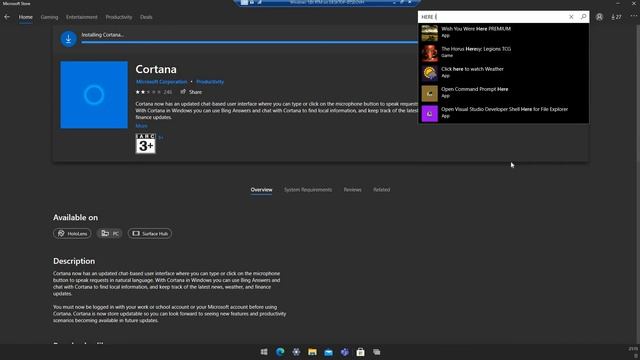Click Command Prompt Here app thumbnail

point(429,93)
